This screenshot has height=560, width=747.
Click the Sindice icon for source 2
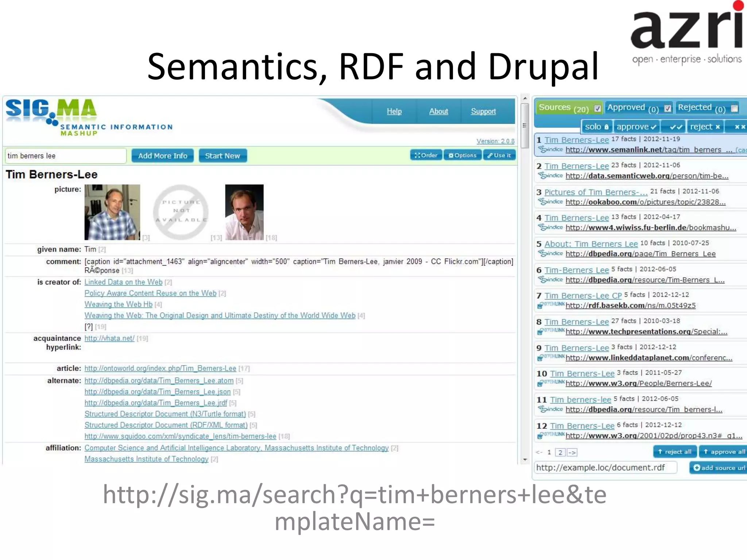tap(550, 176)
